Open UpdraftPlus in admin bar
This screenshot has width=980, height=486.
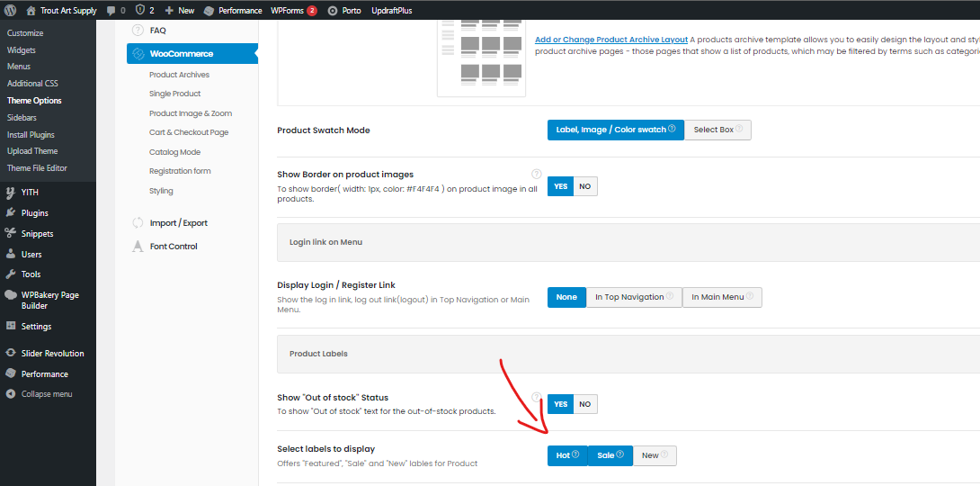(x=392, y=11)
